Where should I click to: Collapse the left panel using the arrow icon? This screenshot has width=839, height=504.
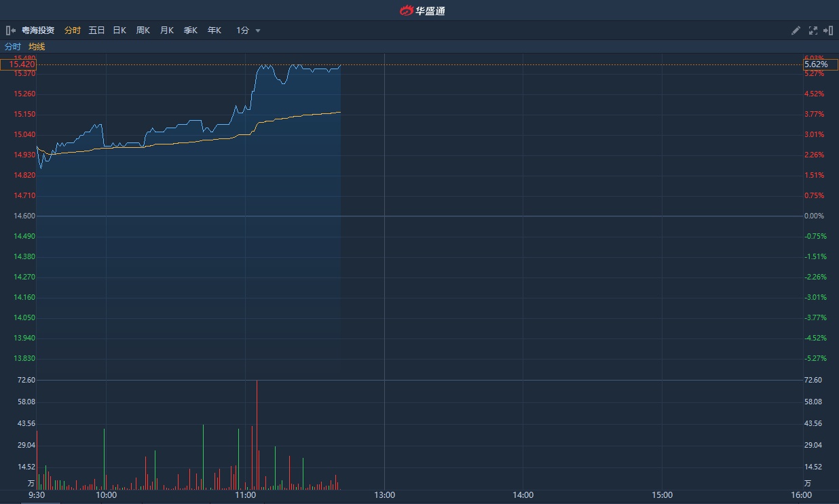click(10, 31)
